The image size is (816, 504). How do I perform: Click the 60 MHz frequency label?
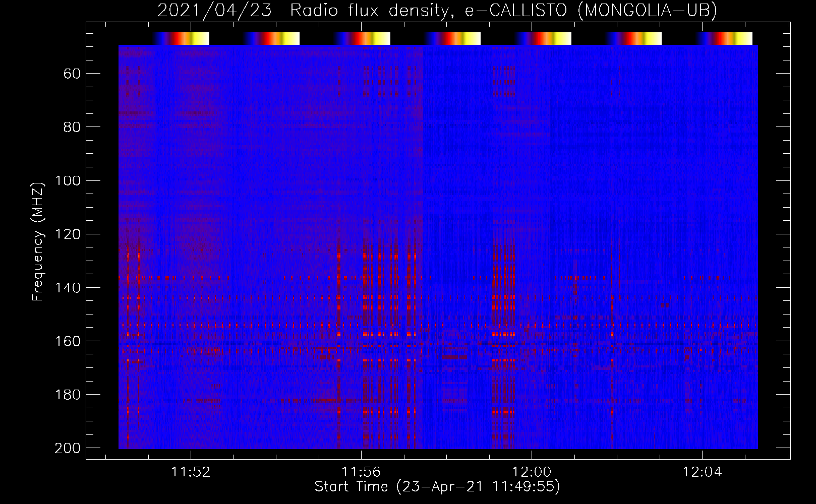pyautogui.click(x=72, y=74)
